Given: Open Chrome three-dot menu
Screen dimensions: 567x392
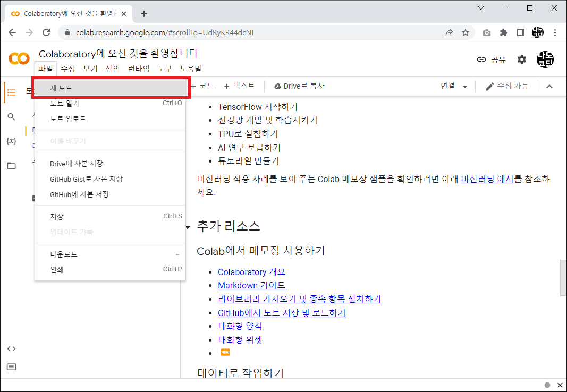Looking at the screenshot, I should point(555,32).
